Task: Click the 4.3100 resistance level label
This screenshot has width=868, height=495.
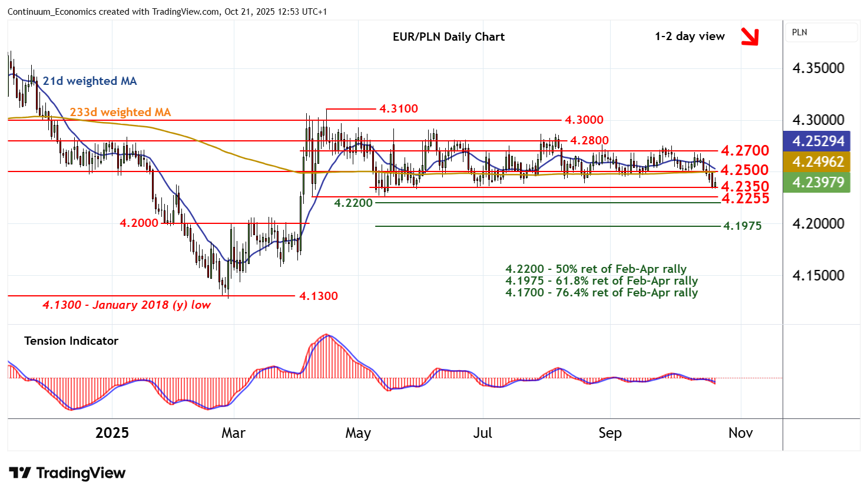Action: point(398,109)
